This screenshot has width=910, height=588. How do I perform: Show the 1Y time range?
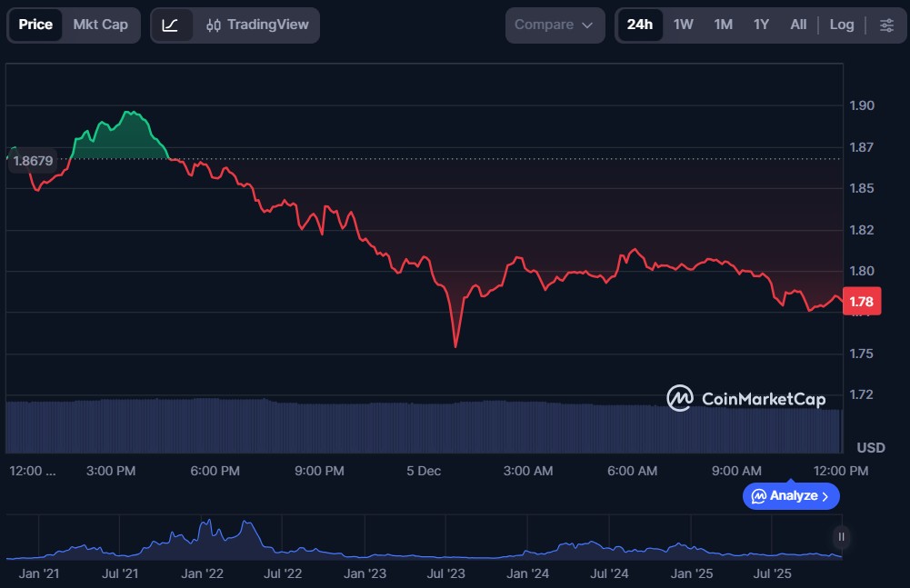coord(761,25)
